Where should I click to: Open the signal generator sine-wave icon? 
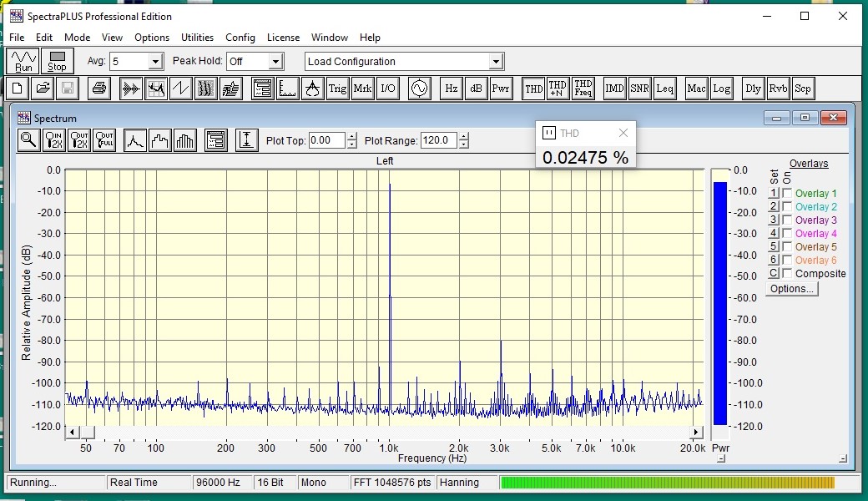click(420, 89)
